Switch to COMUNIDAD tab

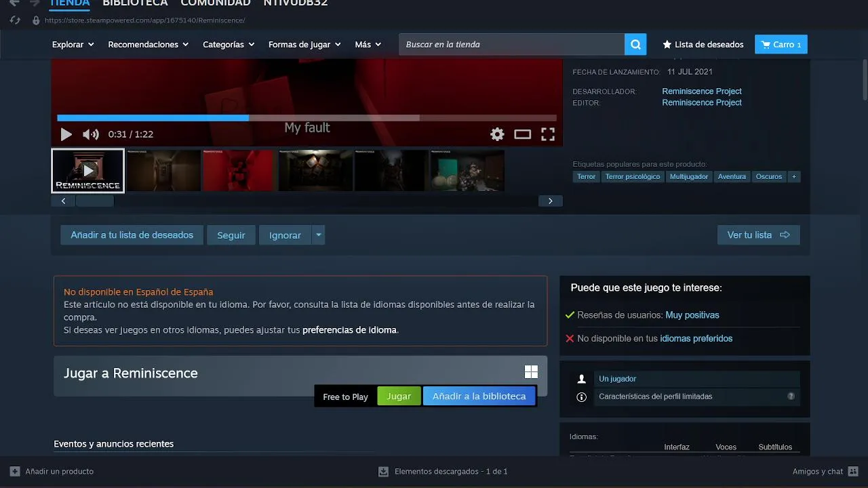[x=216, y=3]
